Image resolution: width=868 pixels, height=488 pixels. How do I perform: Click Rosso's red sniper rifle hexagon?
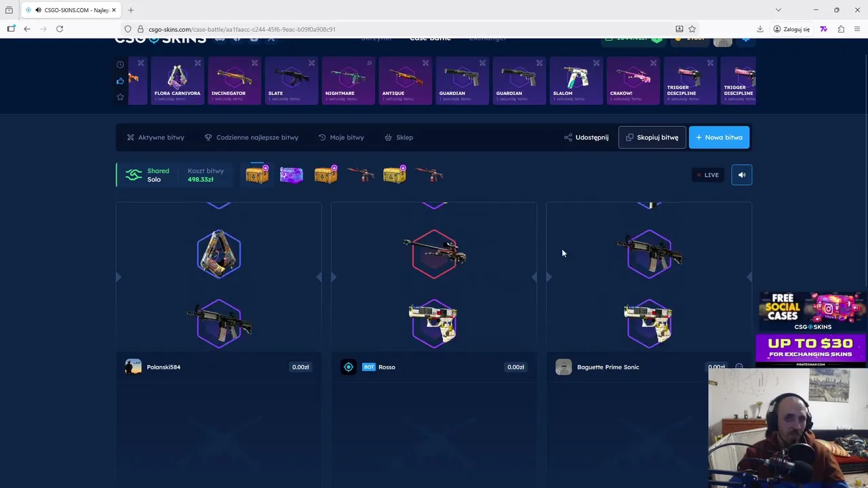[434, 254]
